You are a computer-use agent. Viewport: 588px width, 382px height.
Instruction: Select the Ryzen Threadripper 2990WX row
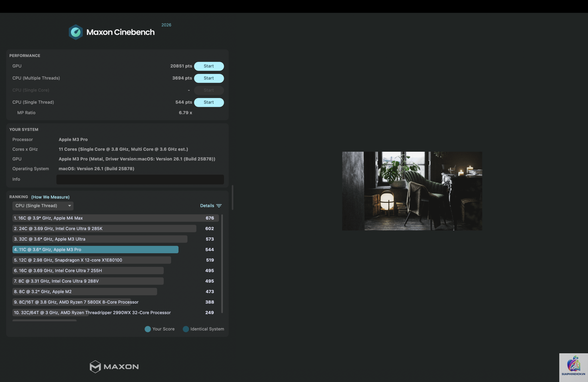tap(115, 313)
